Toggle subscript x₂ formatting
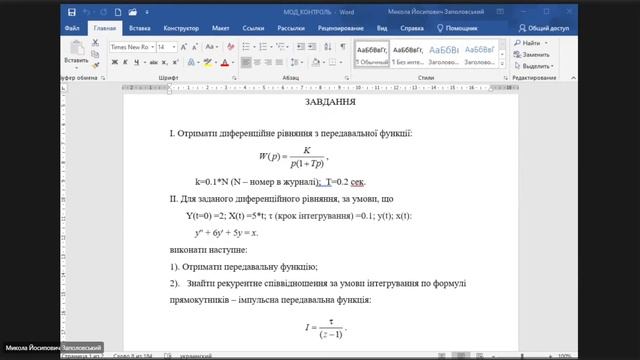Screen dimensions: 640x360 pos(164,62)
